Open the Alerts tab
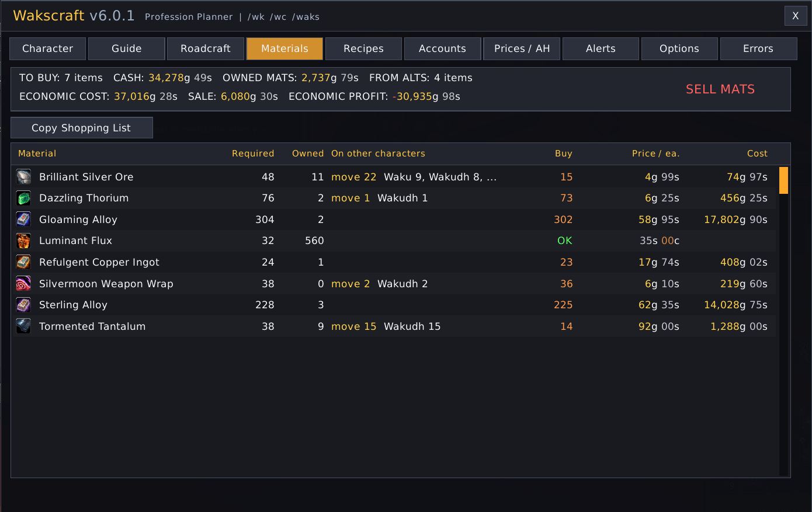Image resolution: width=812 pixels, height=512 pixels. point(601,48)
